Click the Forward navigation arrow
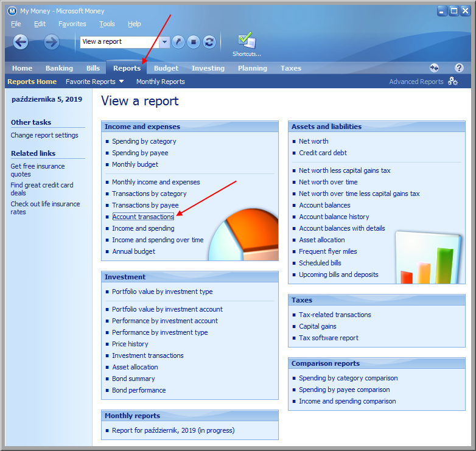Image resolution: width=476 pixels, height=451 pixels. tap(52, 41)
